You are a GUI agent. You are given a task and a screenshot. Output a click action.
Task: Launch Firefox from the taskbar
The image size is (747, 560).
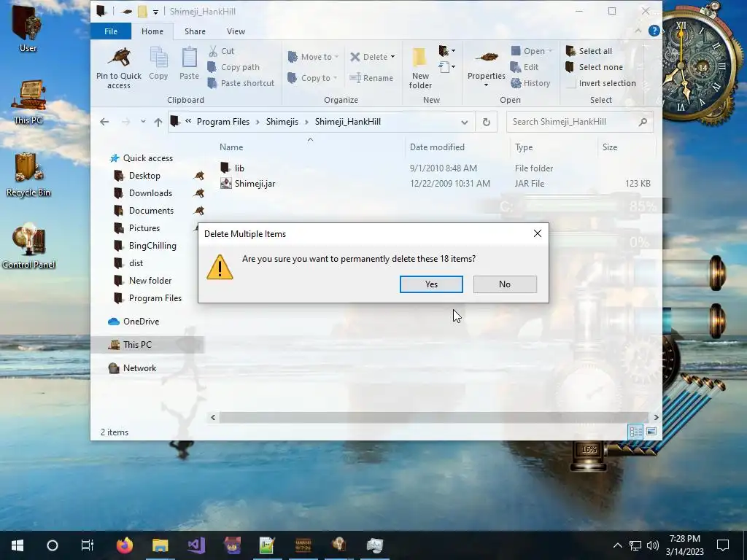(x=124, y=545)
